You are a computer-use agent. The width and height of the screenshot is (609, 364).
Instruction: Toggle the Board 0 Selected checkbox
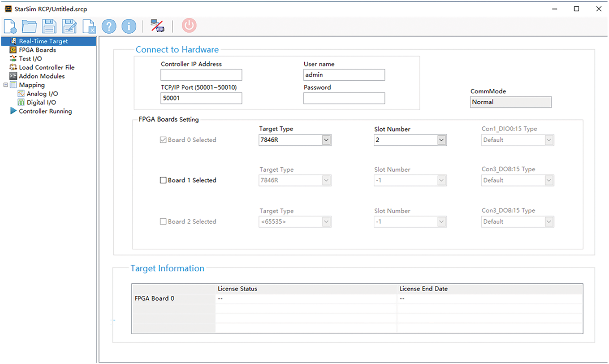163,140
